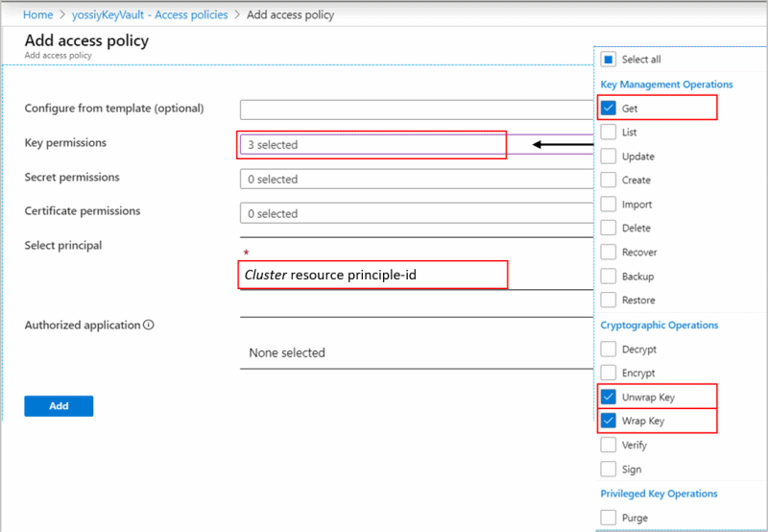This screenshot has width=768, height=532.
Task: Check the Update permission box
Action: coord(609,156)
